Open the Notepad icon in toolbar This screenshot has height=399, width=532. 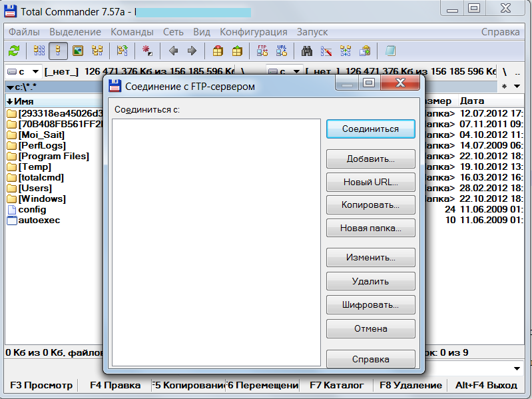tap(390, 51)
